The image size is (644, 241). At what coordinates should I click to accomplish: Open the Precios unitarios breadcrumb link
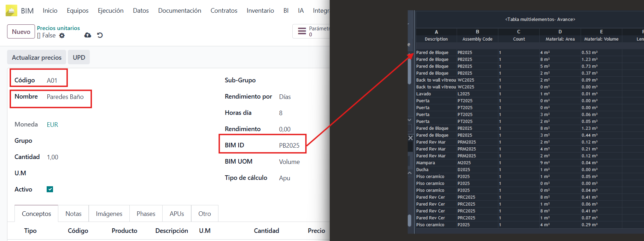(x=58, y=28)
